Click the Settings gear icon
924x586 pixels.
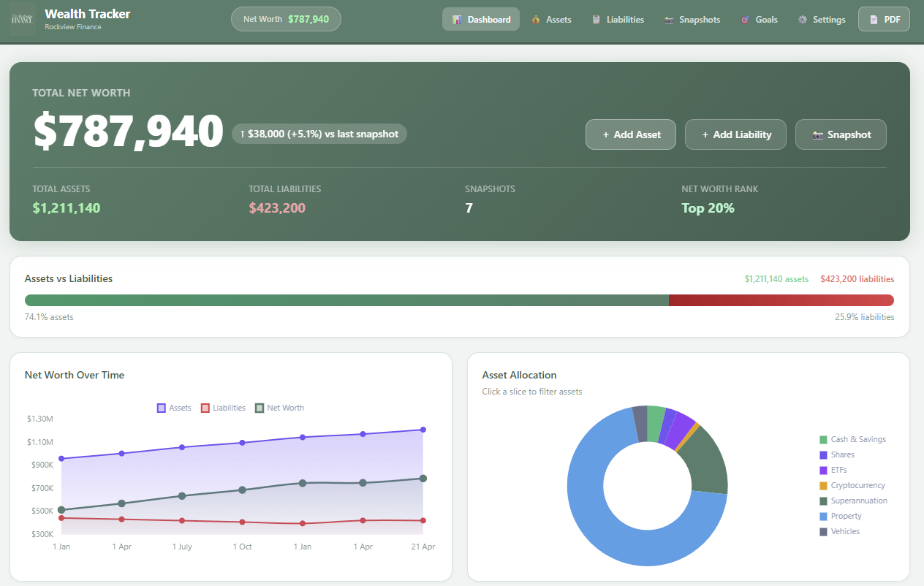803,20
